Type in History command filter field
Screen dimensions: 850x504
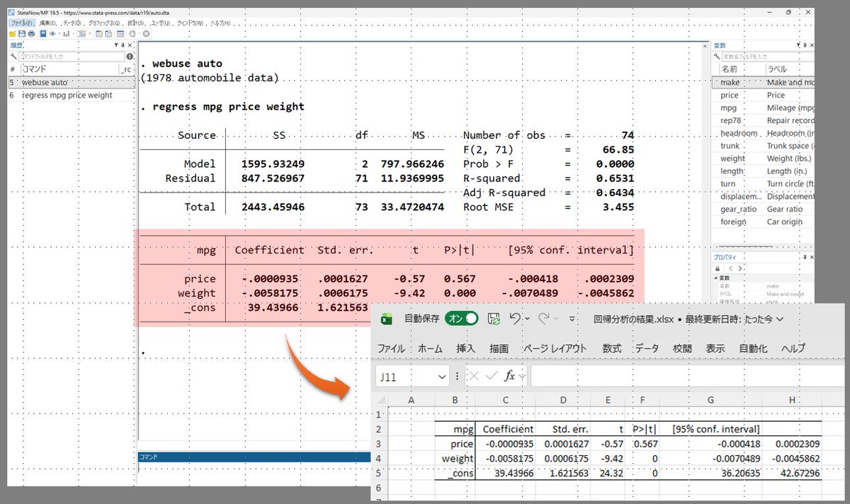(x=72, y=57)
